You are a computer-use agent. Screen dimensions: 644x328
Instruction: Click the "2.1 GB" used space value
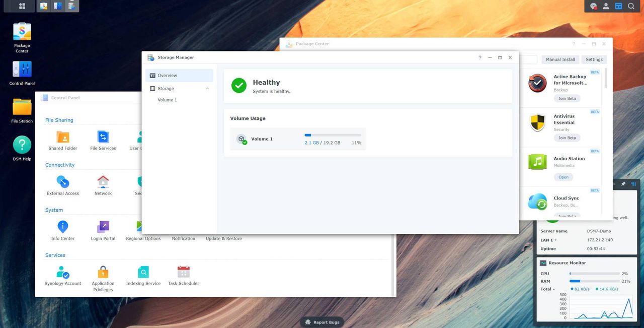312,143
